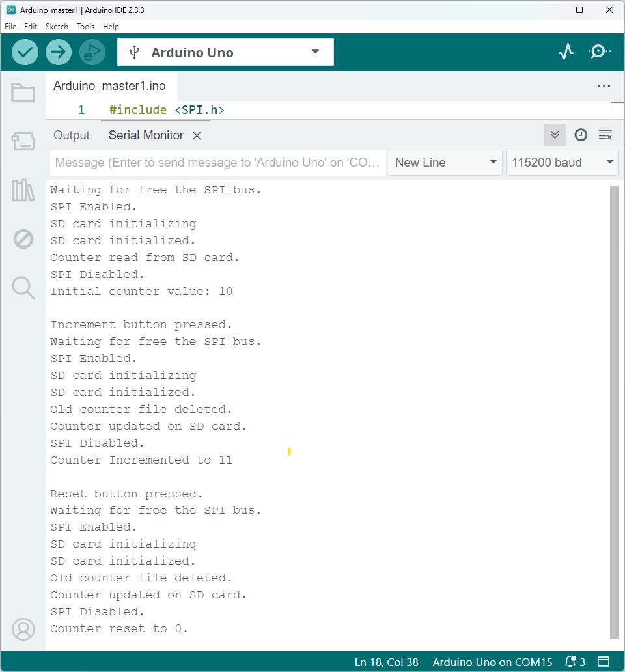Open the Edit menu
This screenshot has height=672, width=625.
[x=31, y=27]
